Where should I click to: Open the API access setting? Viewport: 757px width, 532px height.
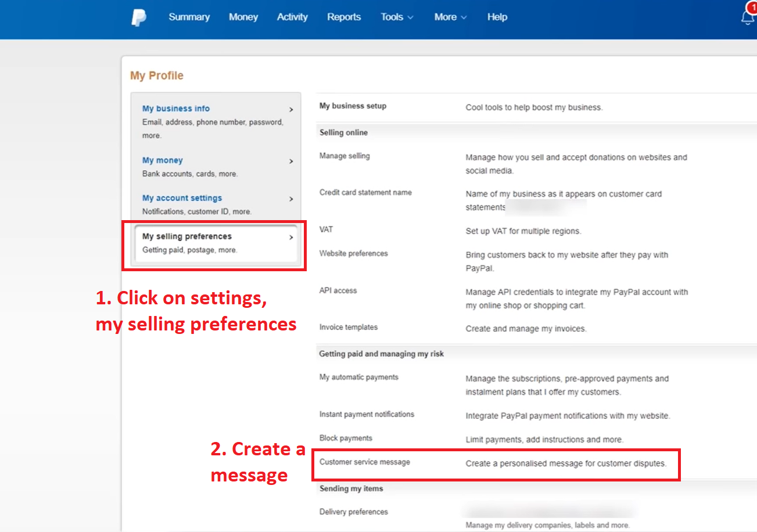click(338, 290)
